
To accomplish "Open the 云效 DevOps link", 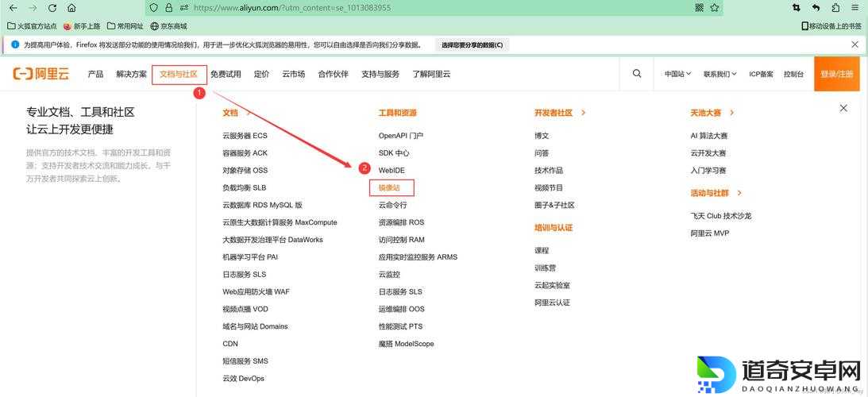I will (x=244, y=378).
